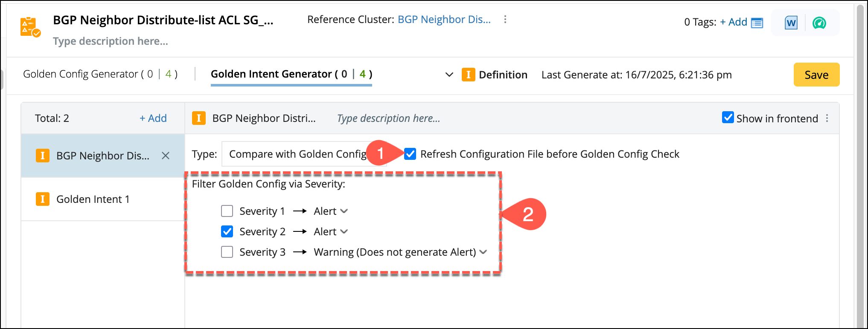Click the Word export icon
The height and width of the screenshot is (329, 868).
791,23
